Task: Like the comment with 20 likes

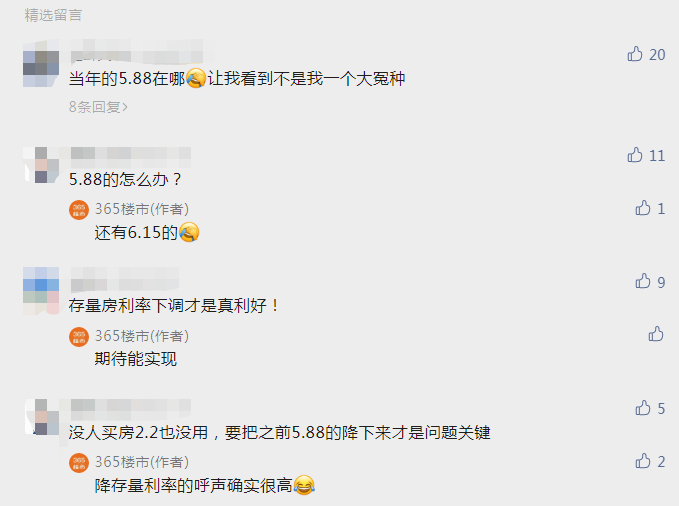Action: pos(635,54)
